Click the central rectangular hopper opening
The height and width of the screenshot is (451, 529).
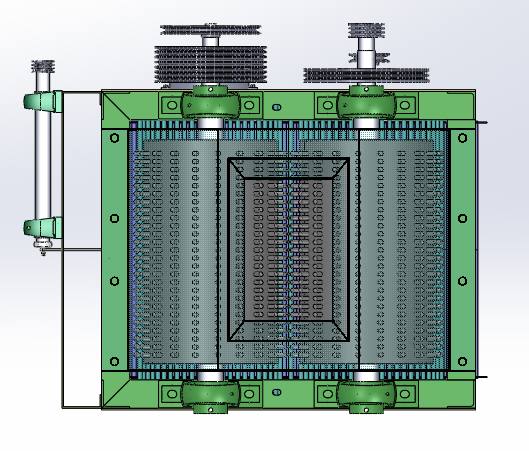pyautogui.click(x=288, y=249)
